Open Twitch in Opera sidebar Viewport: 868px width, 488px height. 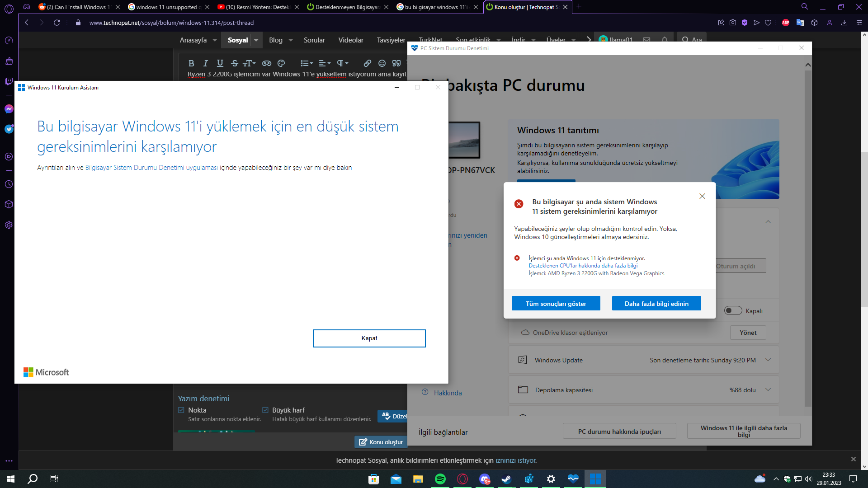click(x=9, y=81)
